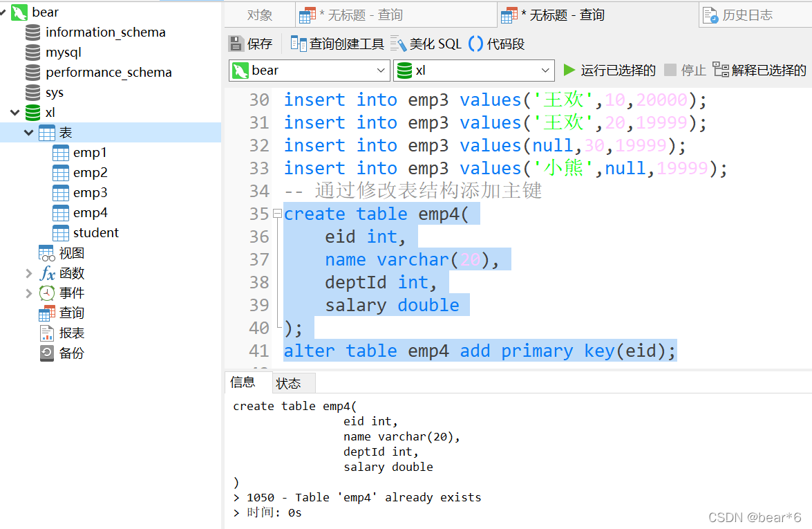Click the 代码段 button label
812x529 pixels.
coord(506,44)
